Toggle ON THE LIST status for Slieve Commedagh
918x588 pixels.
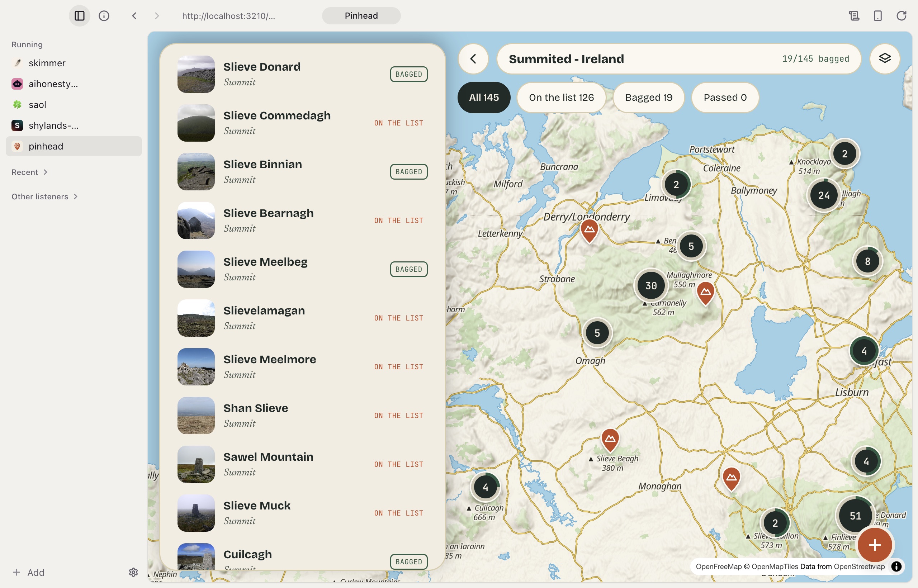(399, 123)
